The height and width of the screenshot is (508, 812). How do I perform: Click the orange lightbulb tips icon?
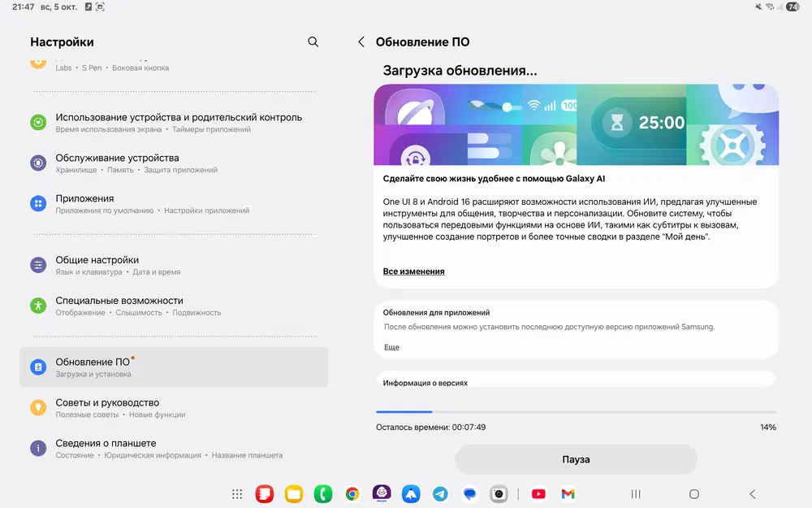point(38,407)
